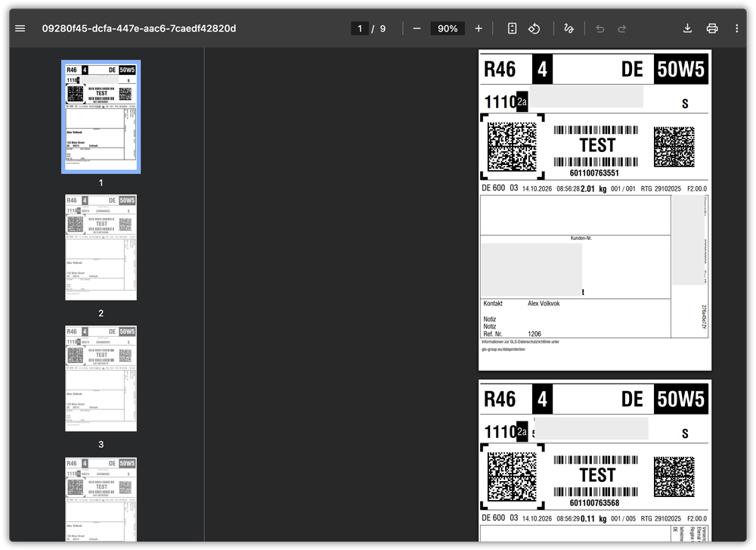Select tracking number 601100763568
756x550 pixels.
pyautogui.click(x=594, y=503)
